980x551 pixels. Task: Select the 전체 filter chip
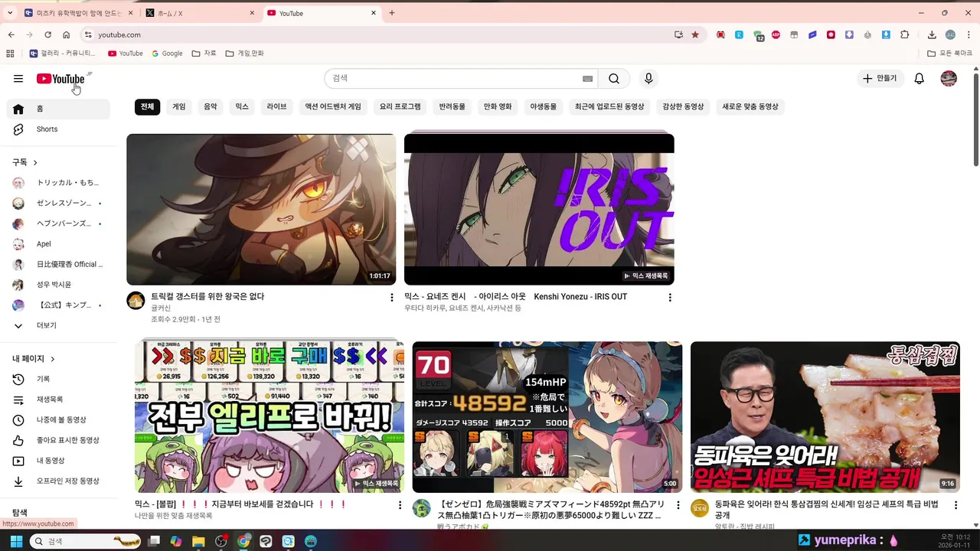[147, 107]
